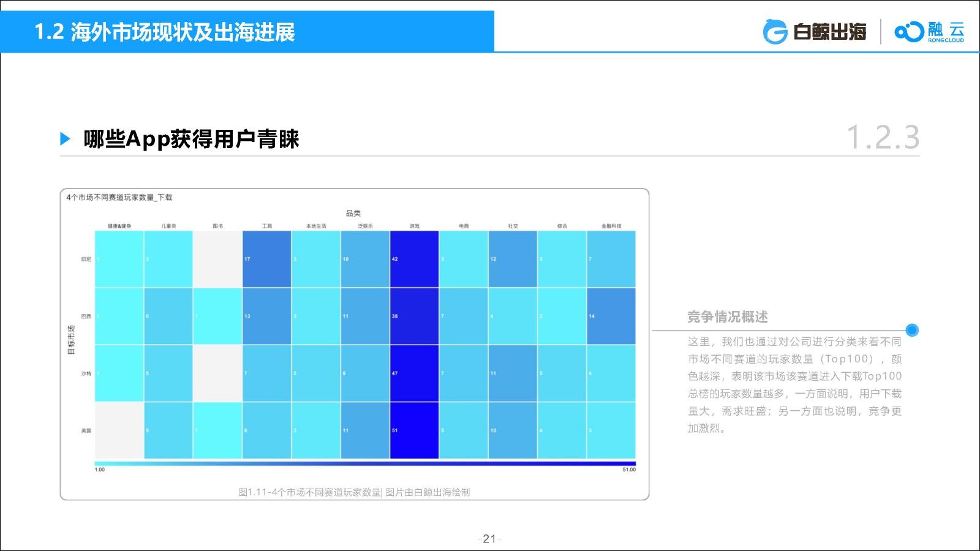
Task: Select the 儿童类 column header
Action: pyautogui.click(x=168, y=226)
